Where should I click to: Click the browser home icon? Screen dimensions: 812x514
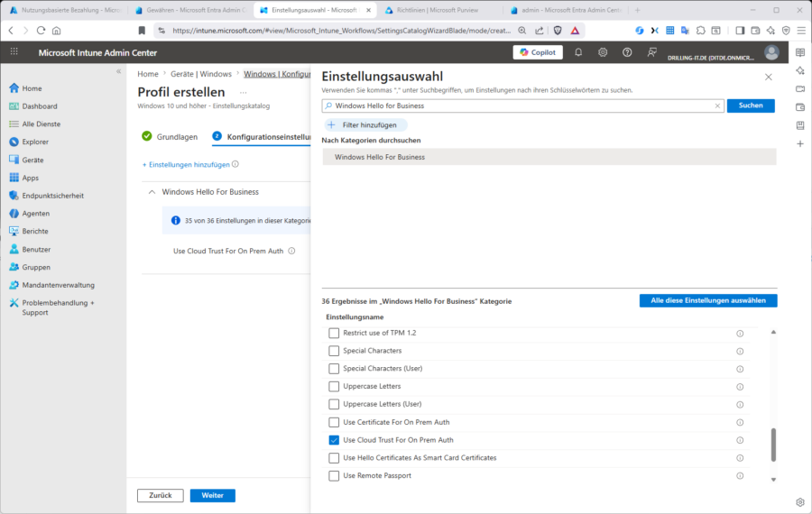tap(57, 31)
